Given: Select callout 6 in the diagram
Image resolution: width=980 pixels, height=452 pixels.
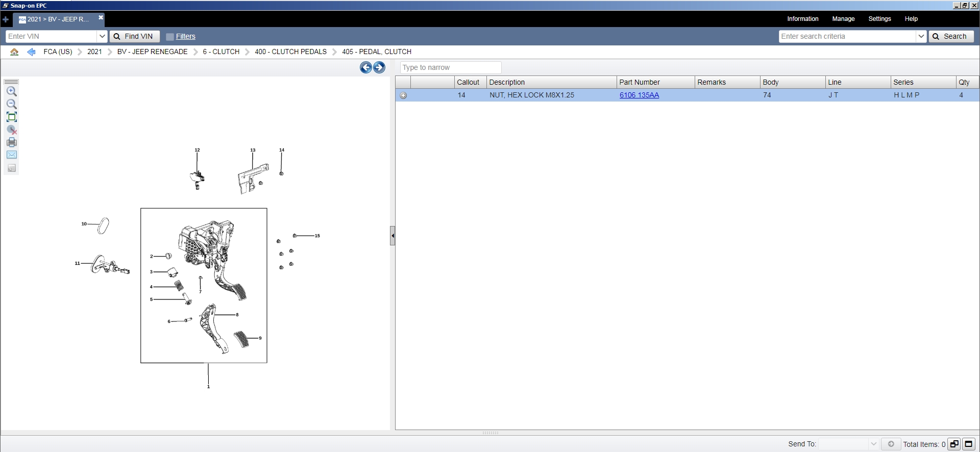Looking at the screenshot, I should point(169,321).
